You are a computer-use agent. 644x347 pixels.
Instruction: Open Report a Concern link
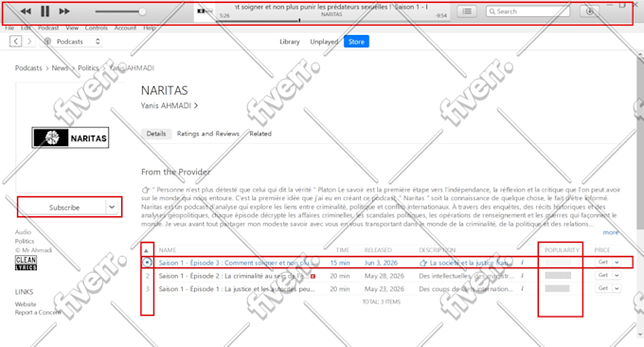coord(38,313)
